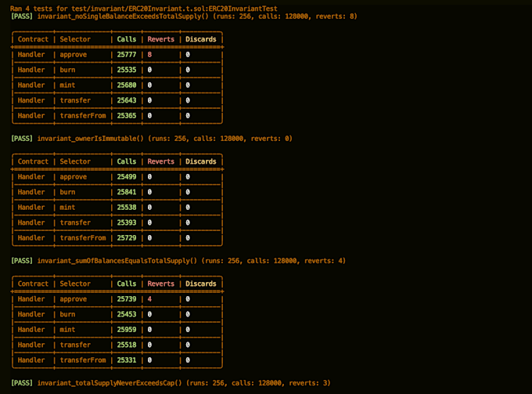Click the red Reverts value 8
The image size is (532, 394).
149,55
